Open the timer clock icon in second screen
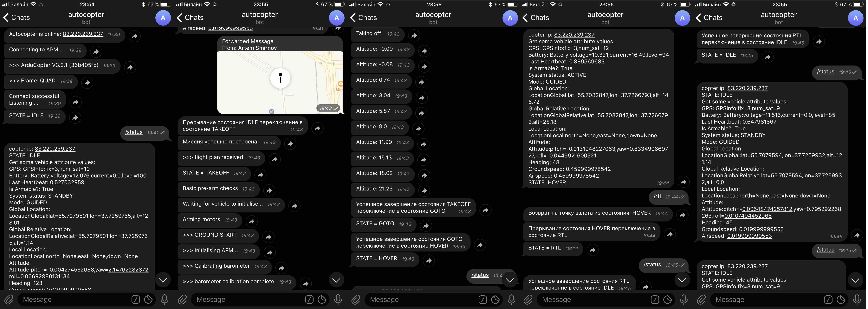The image size is (868, 309). pyautogui.click(x=322, y=300)
